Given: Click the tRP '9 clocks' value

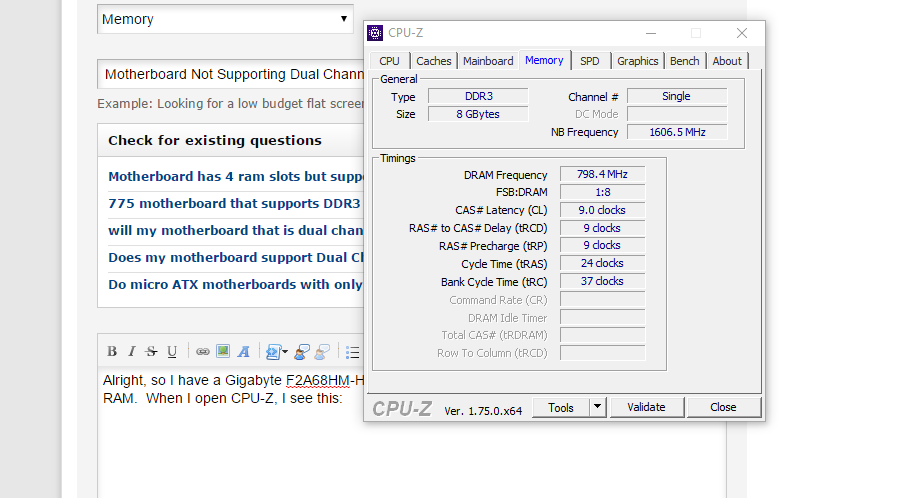Looking at the screenshot, I should [602, 245].
